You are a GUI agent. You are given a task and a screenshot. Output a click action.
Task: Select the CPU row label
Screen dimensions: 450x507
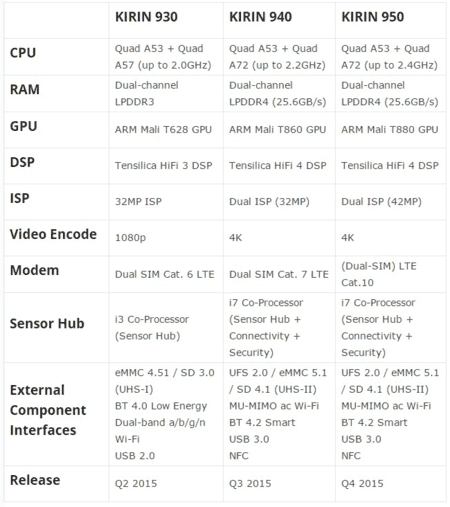[x=23, y=53]
